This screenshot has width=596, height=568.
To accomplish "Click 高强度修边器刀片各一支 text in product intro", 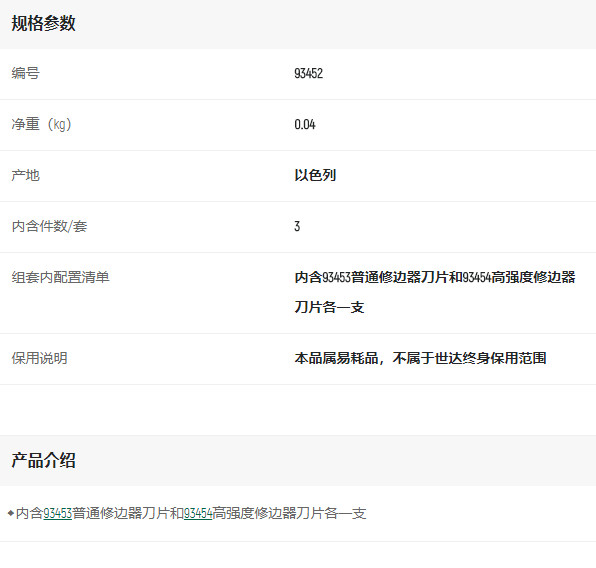I will [289, 513].
